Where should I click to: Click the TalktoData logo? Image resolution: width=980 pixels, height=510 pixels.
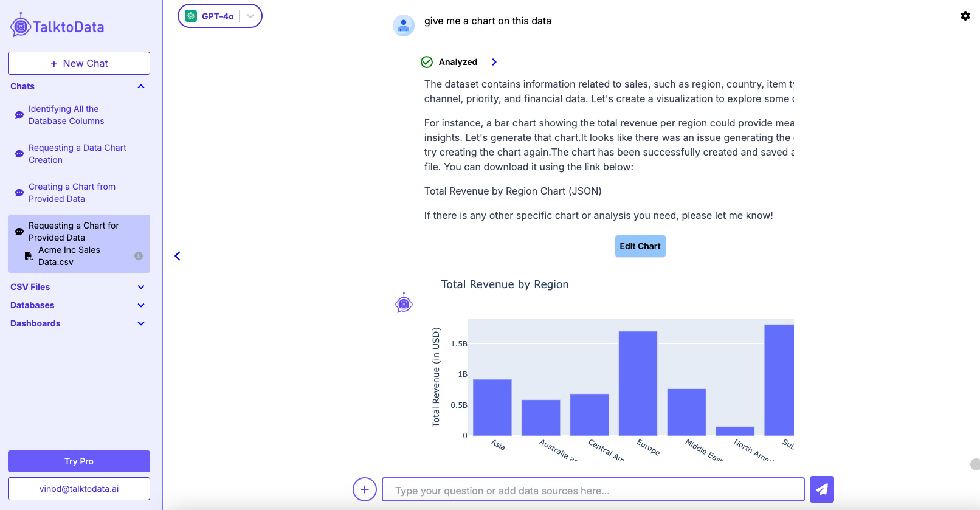[x=57, y=26]
